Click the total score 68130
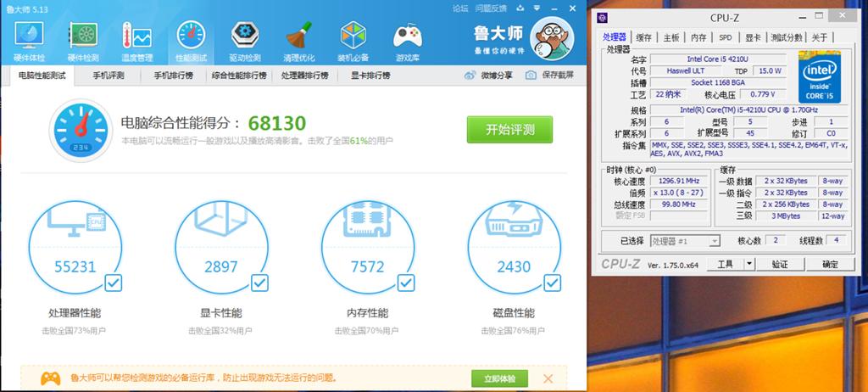Screen dimensions: 868x392 pos(277,123)
